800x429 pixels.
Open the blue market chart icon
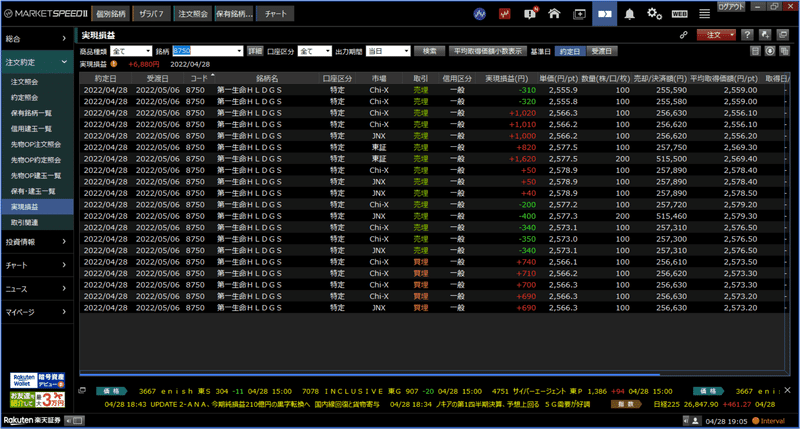click(x=480, y=14)
